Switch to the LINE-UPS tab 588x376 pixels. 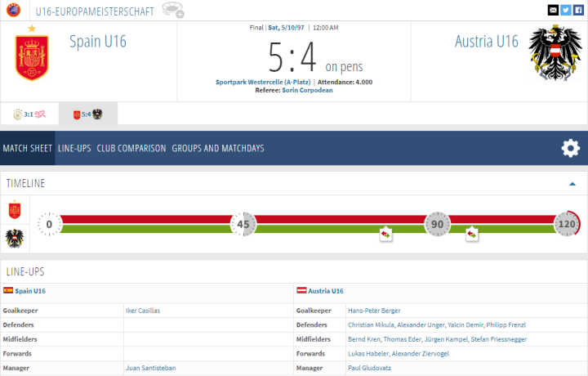click(x=74, y=149)
